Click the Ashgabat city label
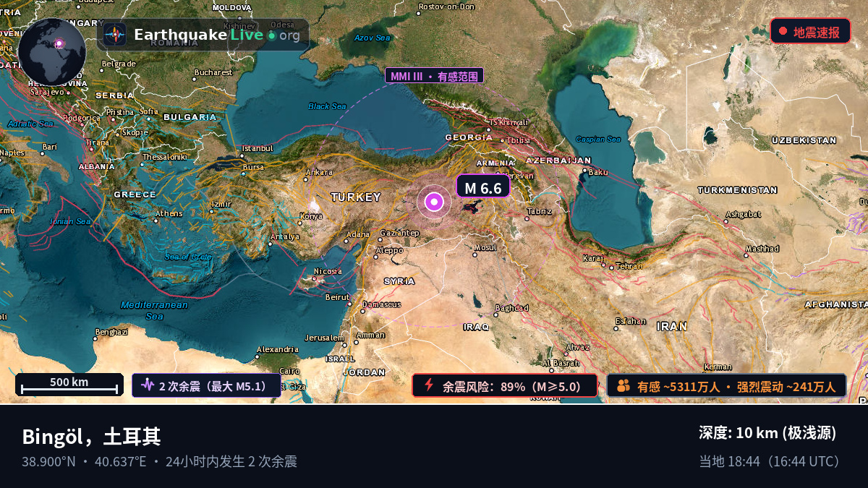The height and width of the screenshot is (488, 868). point(744,214)
